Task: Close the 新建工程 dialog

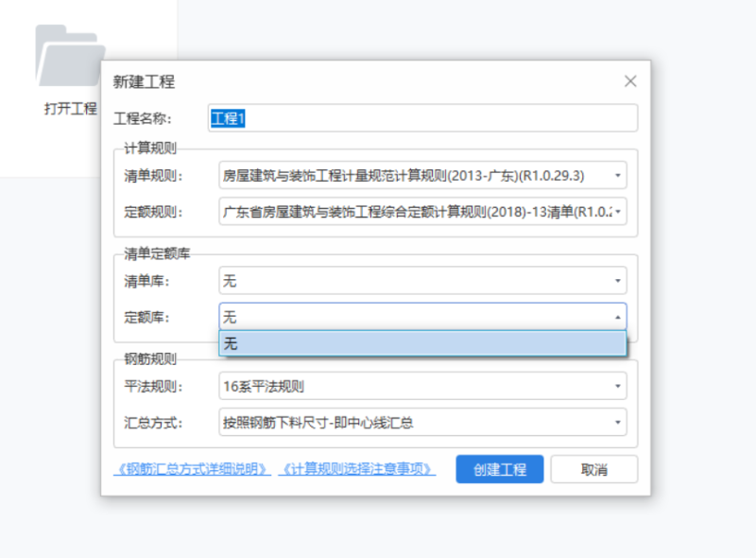Action: [x=630, y=81]
